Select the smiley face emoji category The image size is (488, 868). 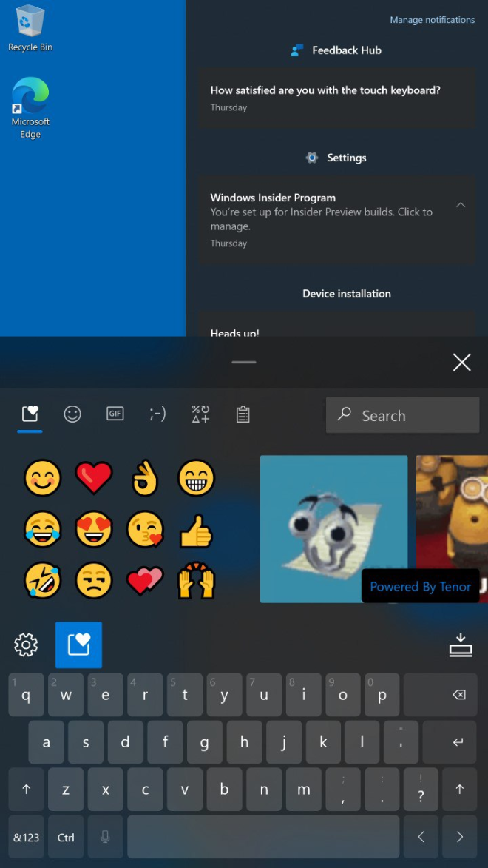72,414
